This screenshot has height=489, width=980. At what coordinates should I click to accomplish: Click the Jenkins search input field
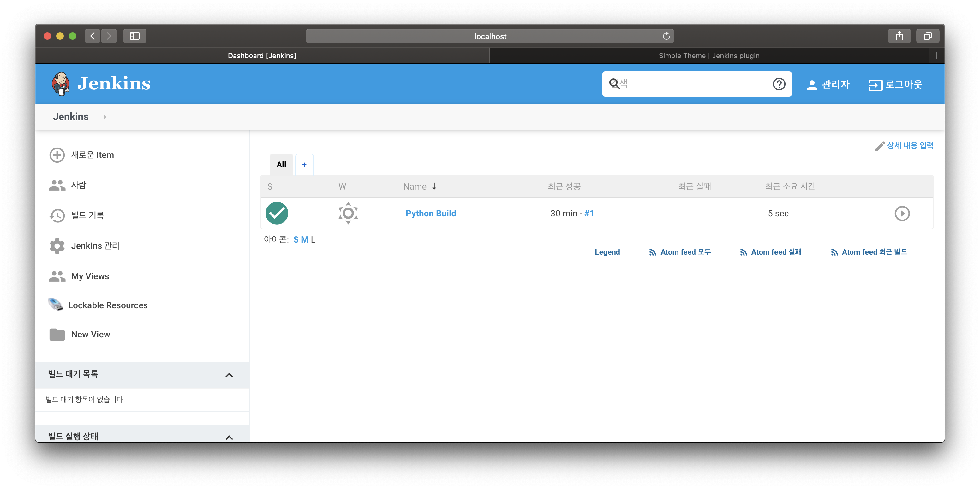point(692,84)
